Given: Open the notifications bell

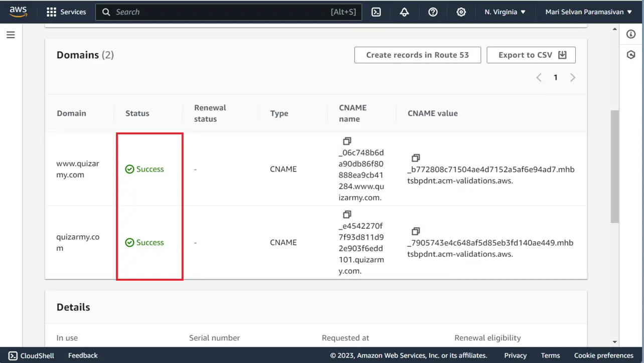Looking at the screenshot, I should pos(404,12).
